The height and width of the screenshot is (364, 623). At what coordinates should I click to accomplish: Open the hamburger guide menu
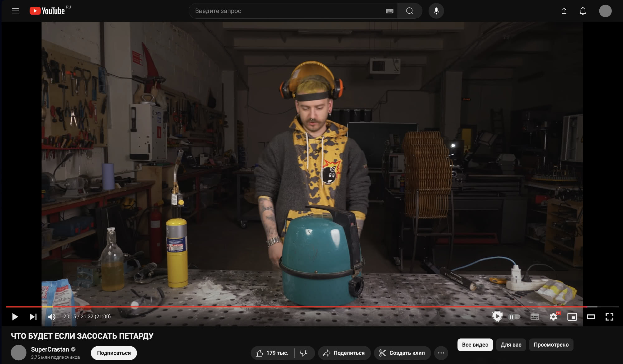tap(16, 11)
